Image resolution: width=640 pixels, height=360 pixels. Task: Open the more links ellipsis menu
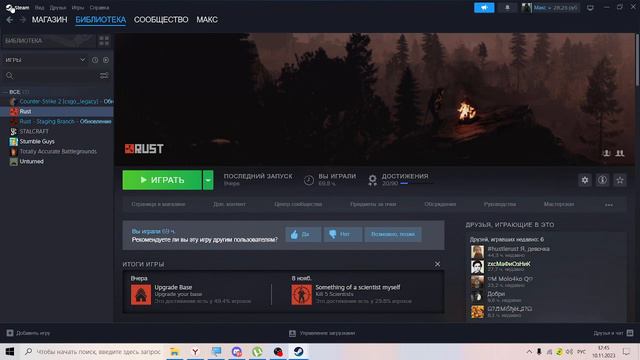point(609,204)
